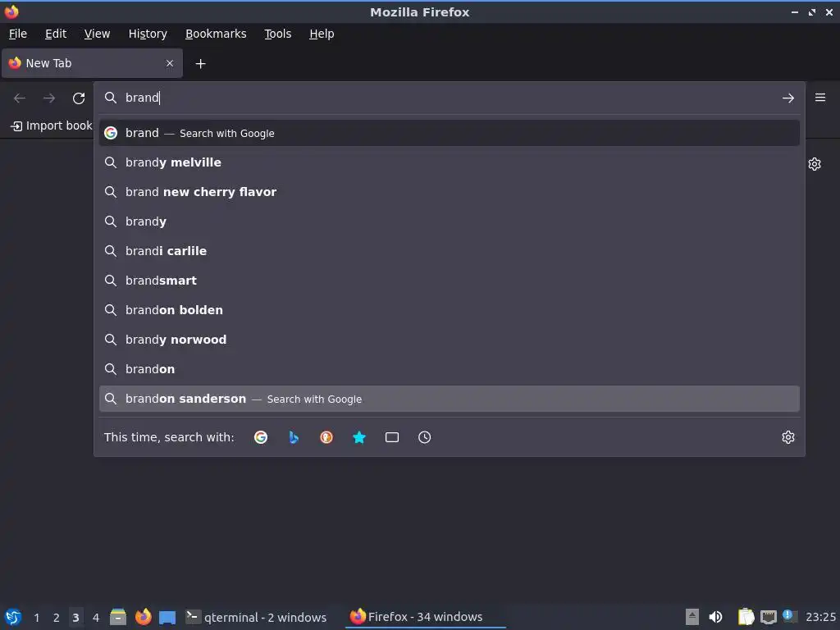Search bookmarks via the star icon
The height and width of the screenshot is (630, 840).
pos(359,437)
